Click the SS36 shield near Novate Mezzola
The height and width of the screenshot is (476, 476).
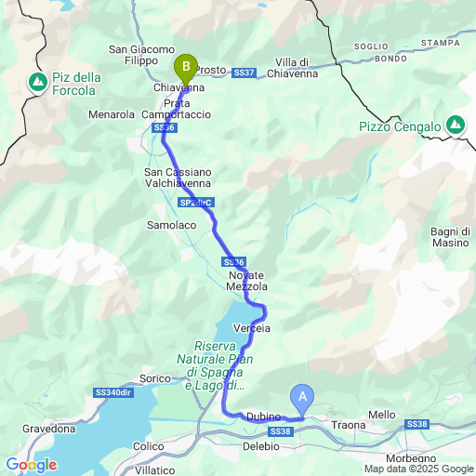click(x=234, y=262)
